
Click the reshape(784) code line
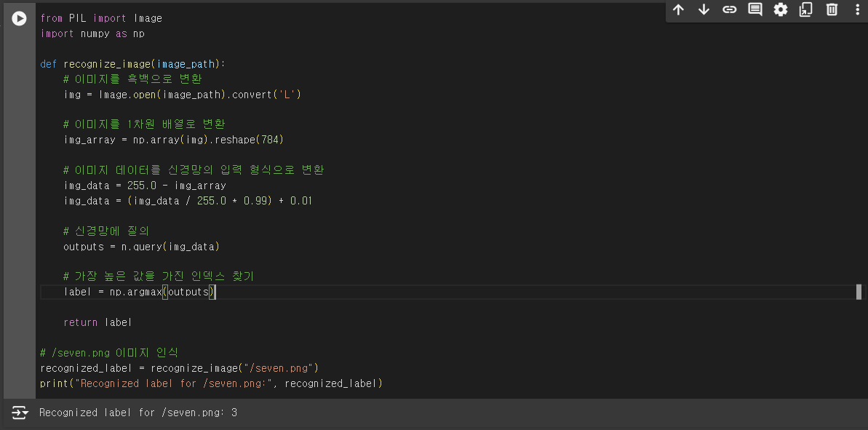tap(173, 140)
